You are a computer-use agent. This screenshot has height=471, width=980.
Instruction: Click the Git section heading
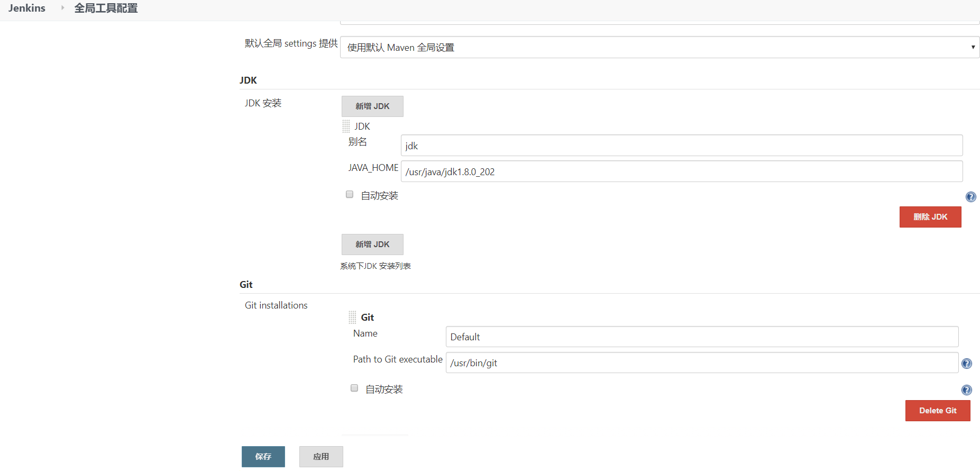click(x=246, y=285)
